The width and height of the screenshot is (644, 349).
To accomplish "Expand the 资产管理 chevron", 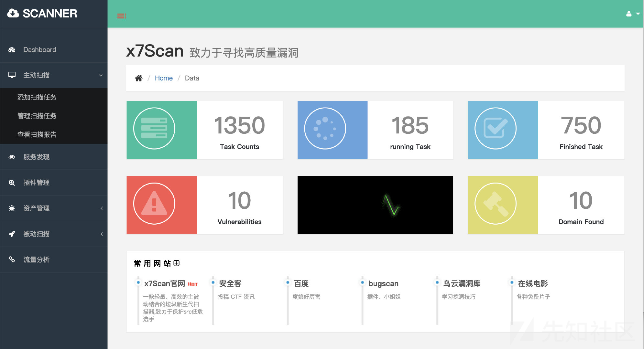I will click(102, 208).
